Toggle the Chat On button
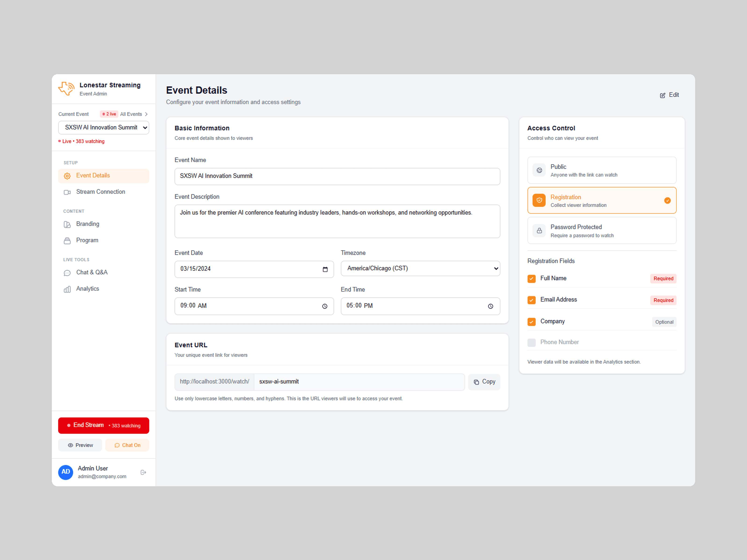The image size is (747, 560). (127, 445)
